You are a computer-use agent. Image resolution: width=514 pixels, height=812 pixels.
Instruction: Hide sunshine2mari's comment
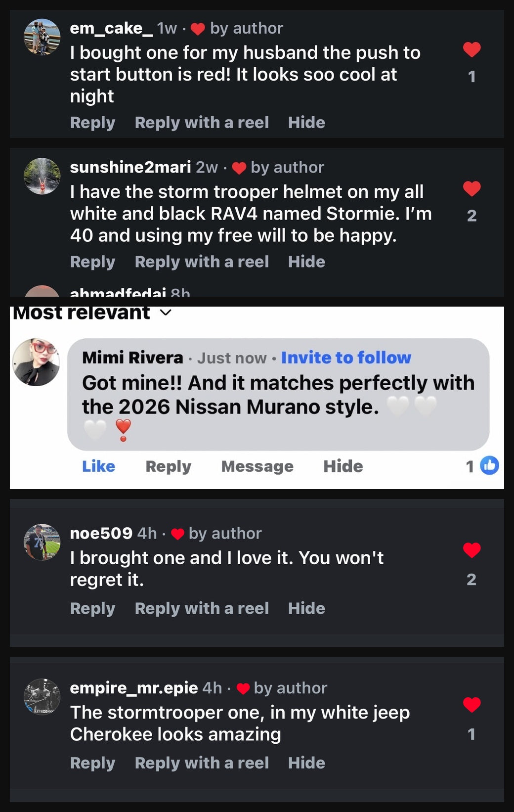pos(306,262)
